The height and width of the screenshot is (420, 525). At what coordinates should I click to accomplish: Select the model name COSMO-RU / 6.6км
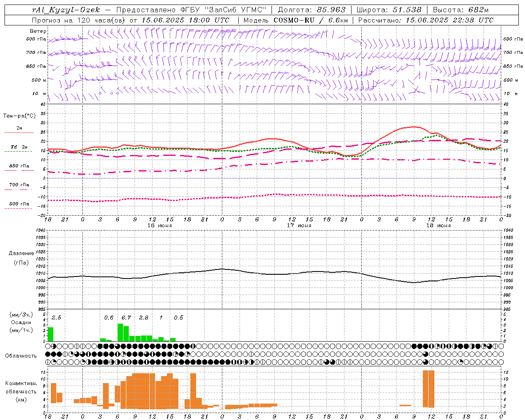point(310,20)
